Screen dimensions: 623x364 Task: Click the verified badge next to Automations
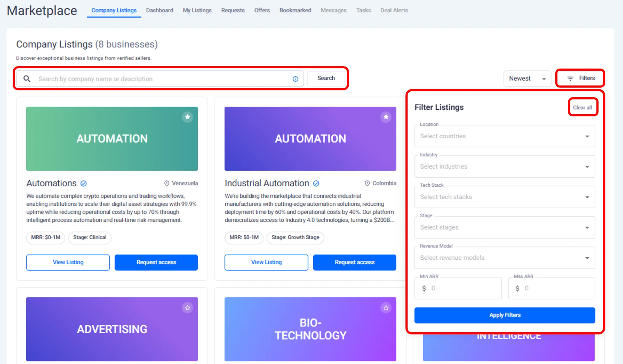pyautogui.click(x=84, y=183)
